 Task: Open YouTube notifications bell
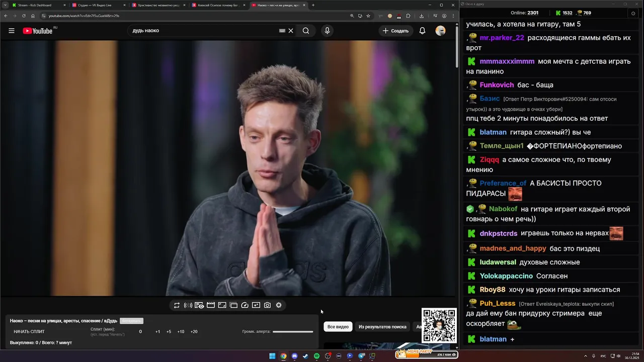(x=423, y=31)
